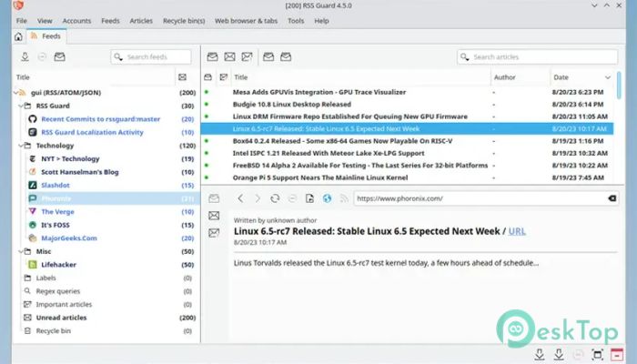Screen dimensions: 637x364
Task: Open the URL link in article header
Action: [x=517, y=231]
